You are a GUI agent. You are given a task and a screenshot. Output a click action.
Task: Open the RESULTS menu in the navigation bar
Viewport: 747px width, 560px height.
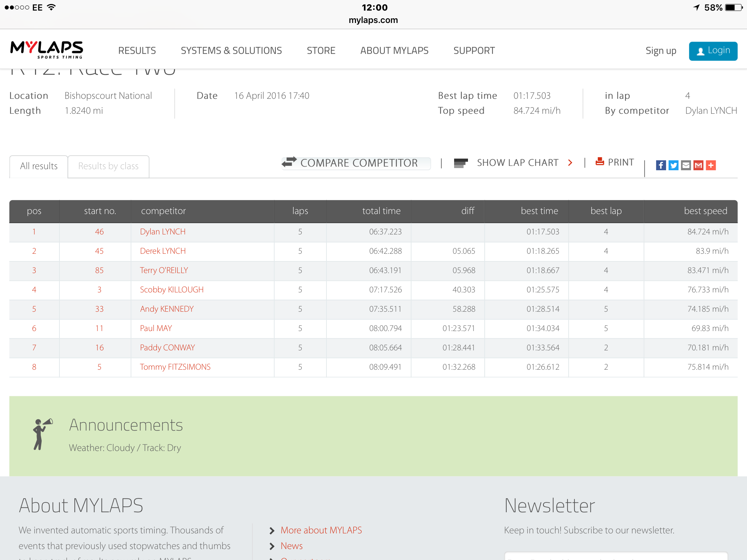(137, 50)
